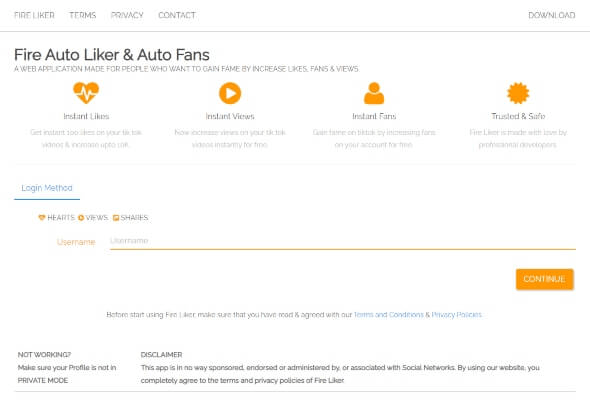Click the NOT WORKING? heading
The width and height of the screenshot is (590, 400).
click(44, 354)
